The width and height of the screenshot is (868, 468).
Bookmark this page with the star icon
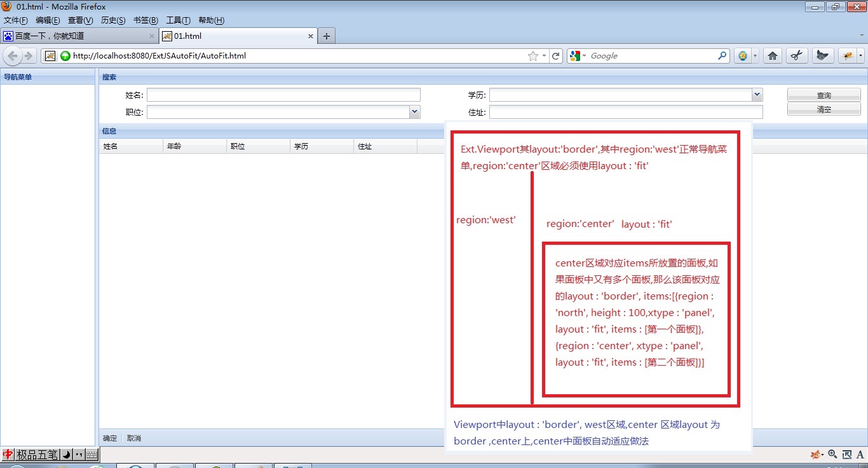(533, 56)
